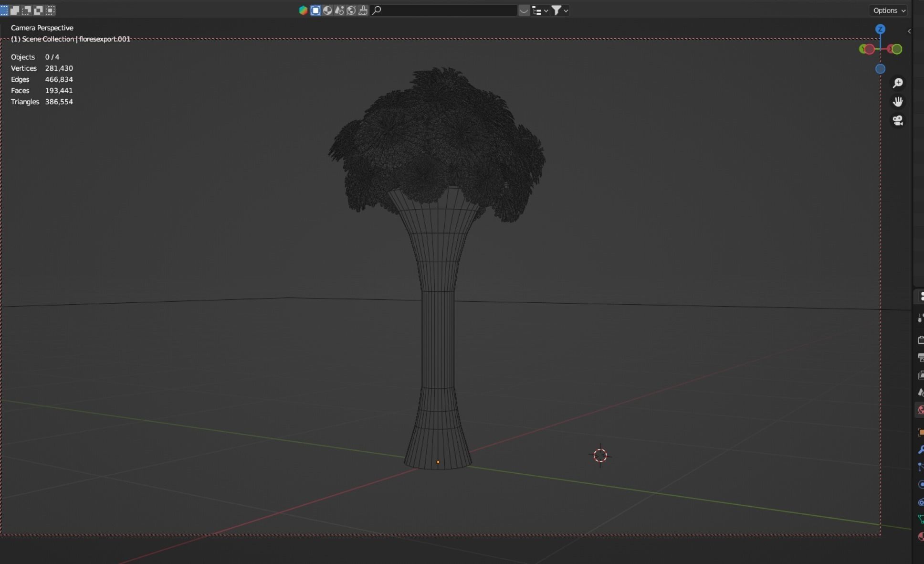Click the blue Z axis on navigation gizmo
This screenshot has height=564, width=924.
point(881,29)
